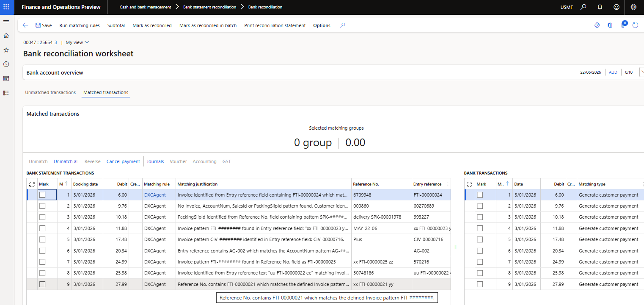
Task: Open the Cash and bank management breadcrumb
Action: pos(145,7)
